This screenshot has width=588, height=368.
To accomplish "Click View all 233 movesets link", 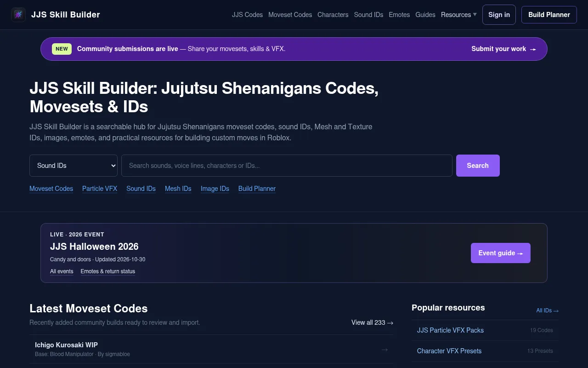I will pos(373,322).
